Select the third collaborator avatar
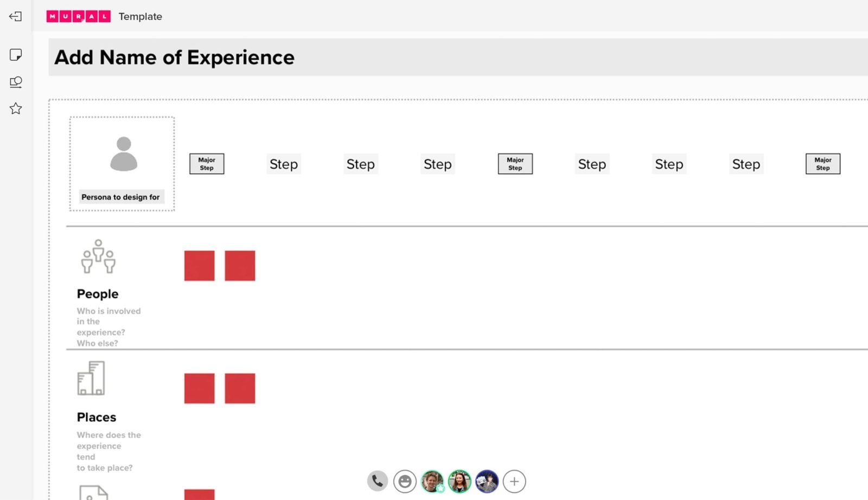Viewport: 868px width, 500px height. click(x=487, y=481)
